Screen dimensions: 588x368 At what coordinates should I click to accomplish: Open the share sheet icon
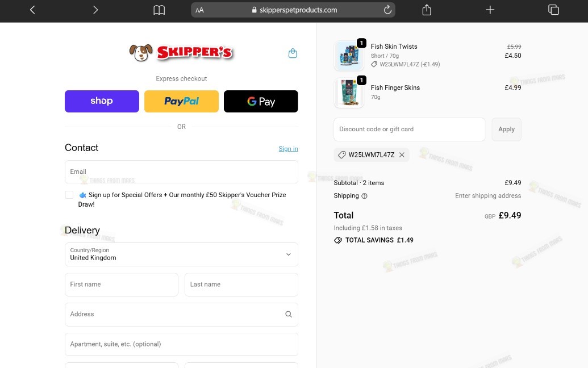click(427, 10)
